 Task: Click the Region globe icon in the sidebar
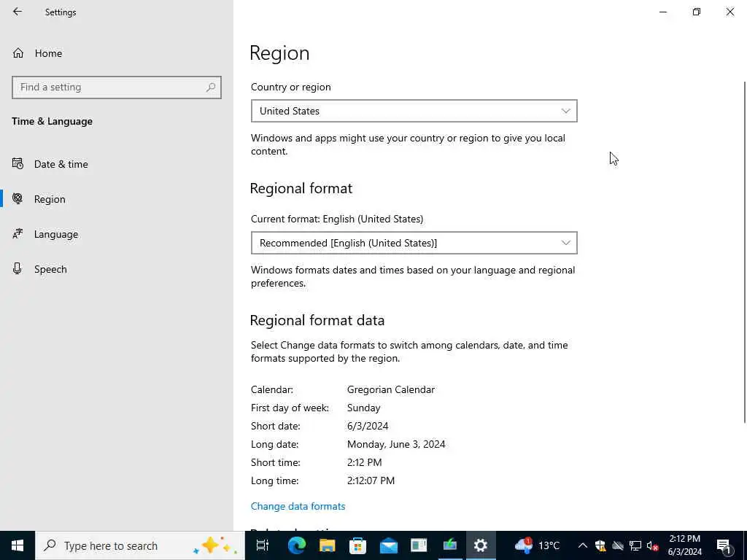click(x=18, y=198)
